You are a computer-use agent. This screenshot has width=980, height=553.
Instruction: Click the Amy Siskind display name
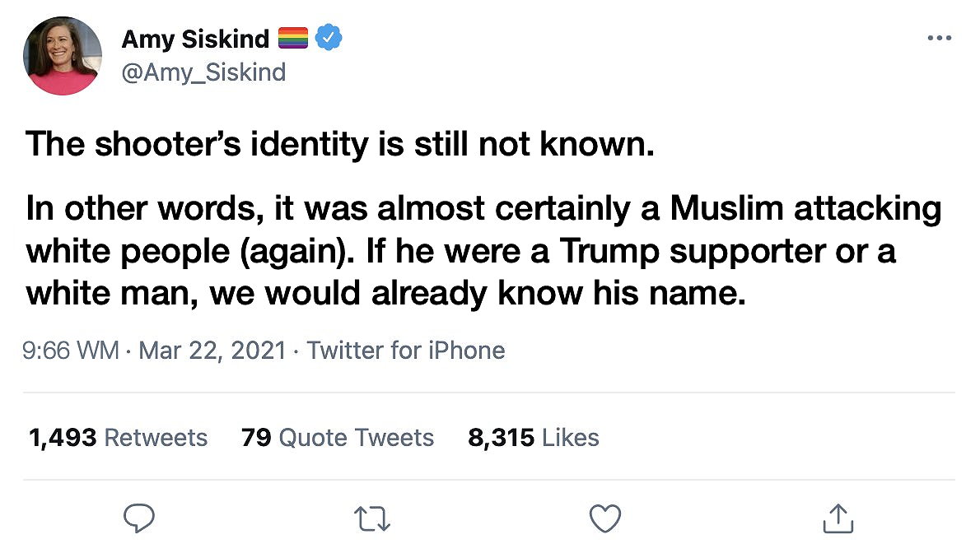[195, 39]
